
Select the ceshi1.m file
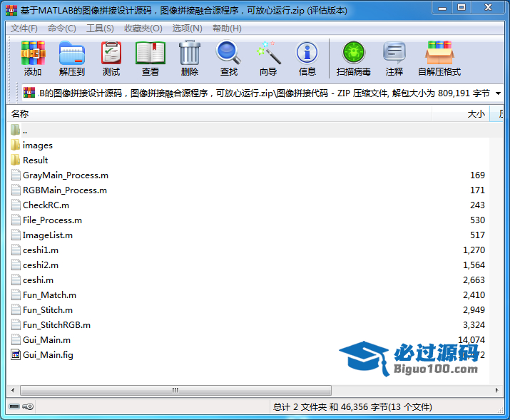point(41,250)
